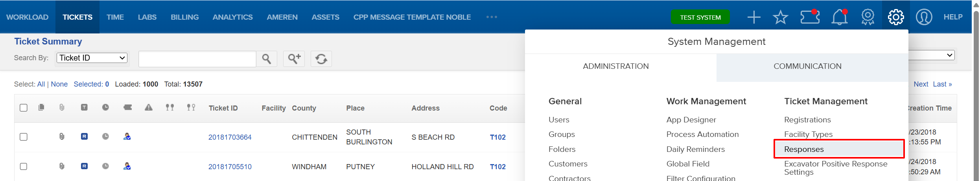Viewport: 980px width, 181px height.
Task: Open the Ticket ID search-by dropdown
Action: tap(92, 58)
